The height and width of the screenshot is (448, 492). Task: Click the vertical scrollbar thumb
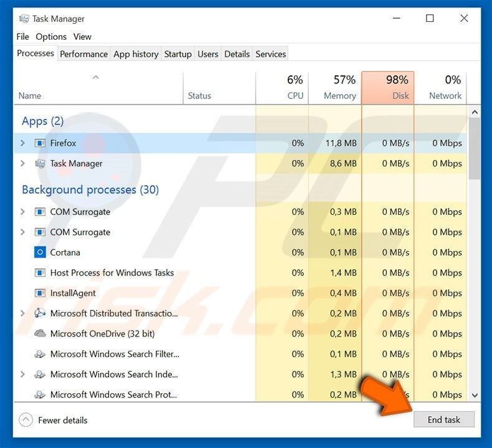click(475, 148)
